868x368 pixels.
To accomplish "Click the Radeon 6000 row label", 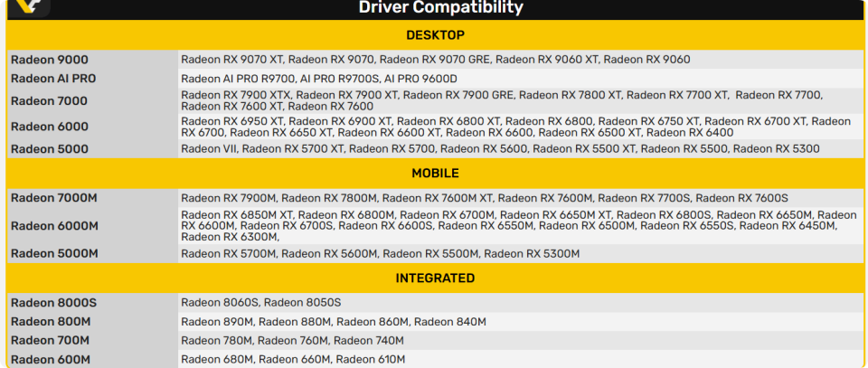I will (x=49, y=127).
